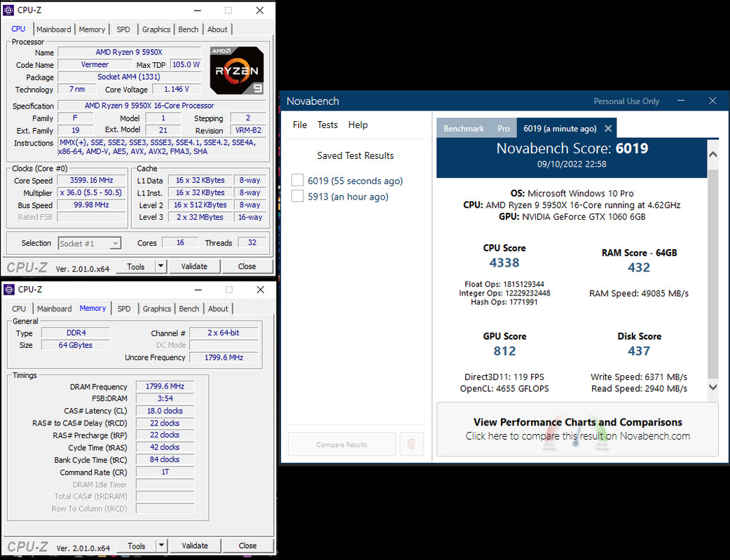Viewport: 730px width, 560px height.
Task: Open the 6019 (55 seconds ago) saved result
Action: click(355, 181)
